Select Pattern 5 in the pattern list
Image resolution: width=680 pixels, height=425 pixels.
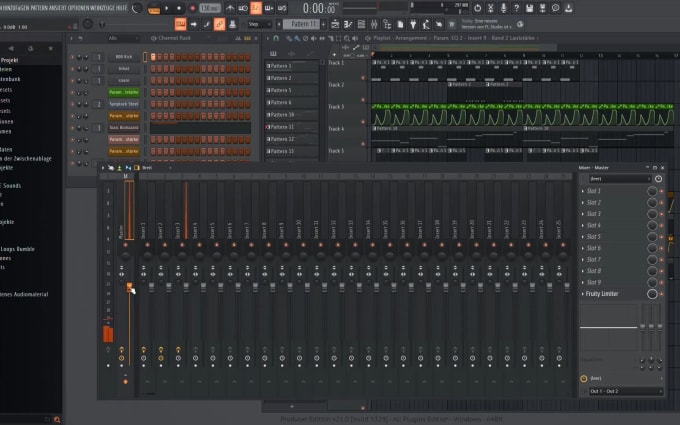[x=291, y=90]
